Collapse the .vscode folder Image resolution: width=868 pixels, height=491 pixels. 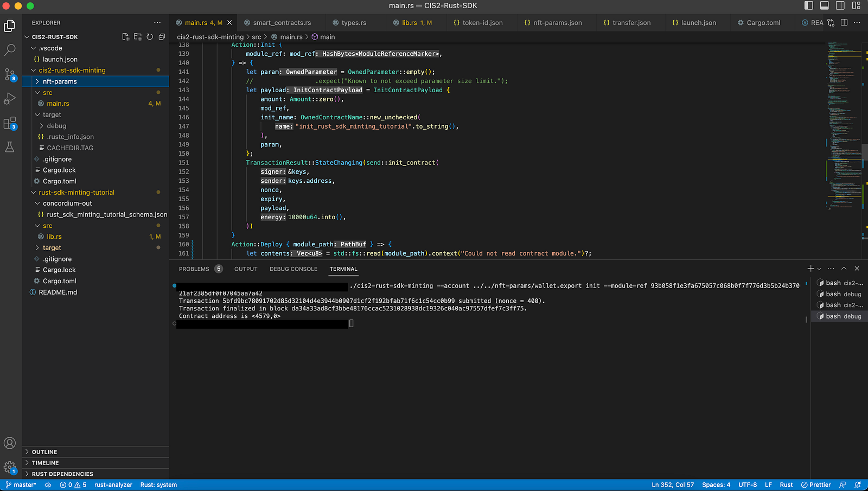coord(95,48)
